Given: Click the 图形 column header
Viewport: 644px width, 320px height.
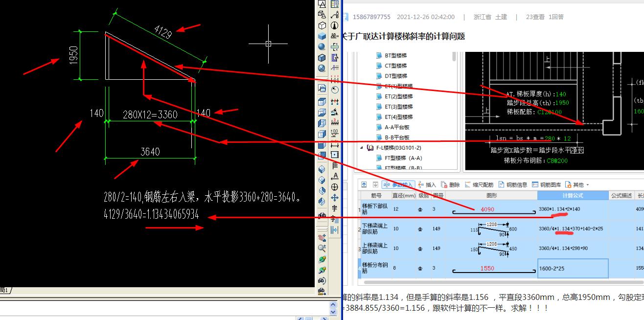Looking at the screenshot, I should [x=492, y=195].
